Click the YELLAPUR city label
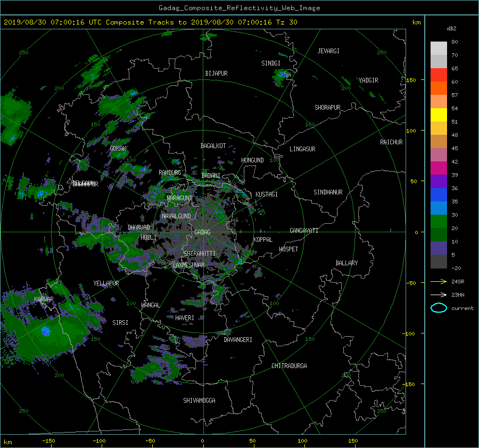479x448 pixels. click(106, 283)
